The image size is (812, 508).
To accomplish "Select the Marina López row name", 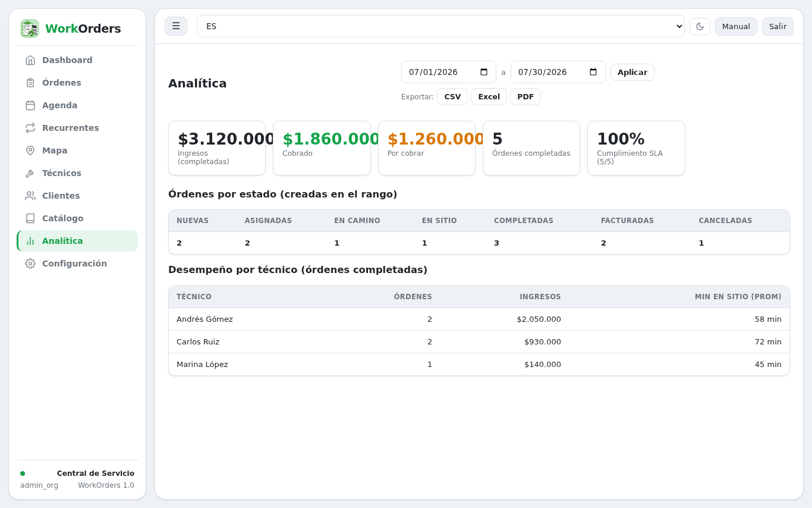I will (x=202, y=365).
